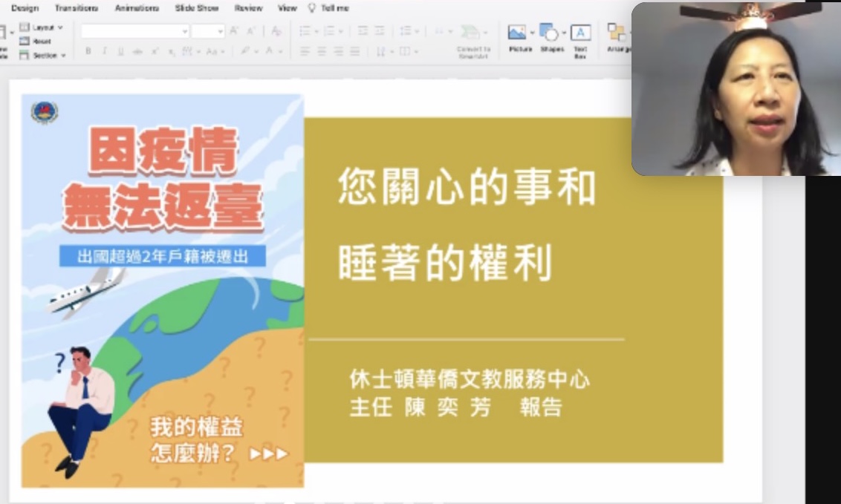Click Tell me in the ribbon
The image size is (841, 504).
click(x=334, y=8)
